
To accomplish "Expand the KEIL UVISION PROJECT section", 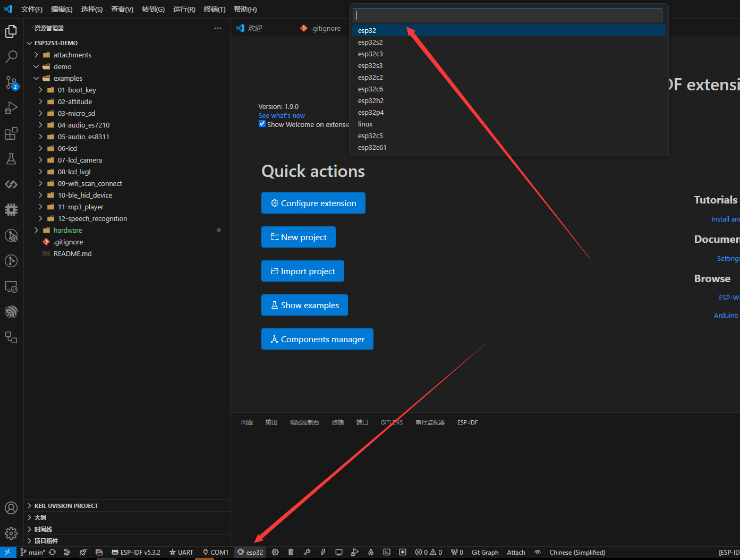I will coord(66,506).
